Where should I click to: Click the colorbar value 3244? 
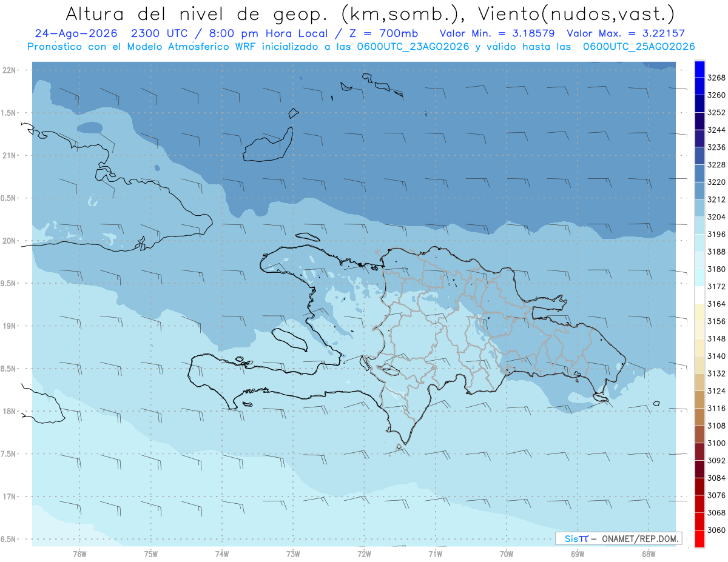(716, 130)
